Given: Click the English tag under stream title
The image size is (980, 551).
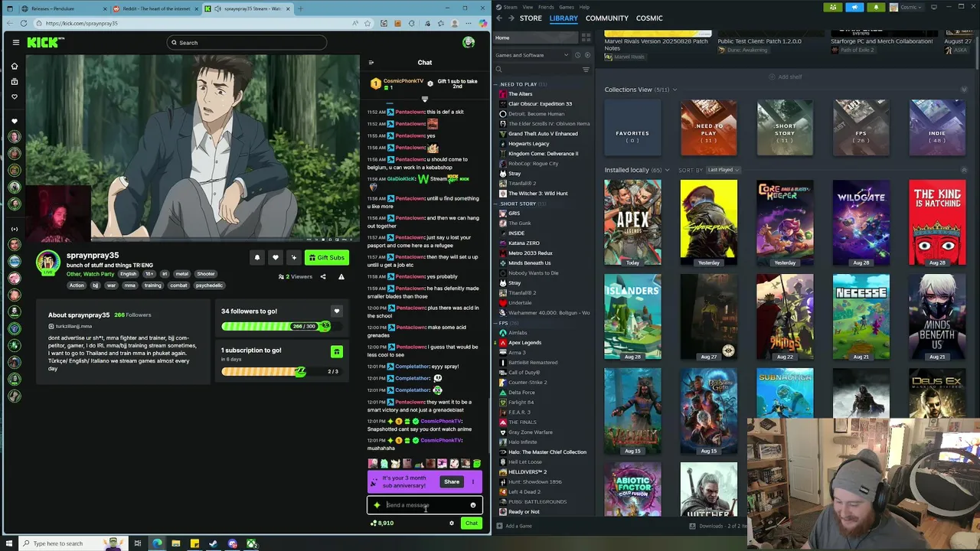Looking at the screenshot, I should (128, 274).
